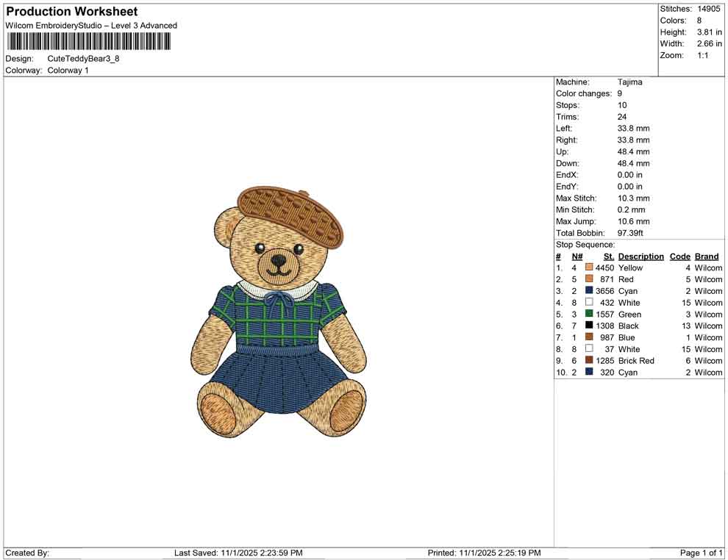
Task: Click Page 1 of 1 in the footer
Action: pyautogui.click(x=699, y=553)
